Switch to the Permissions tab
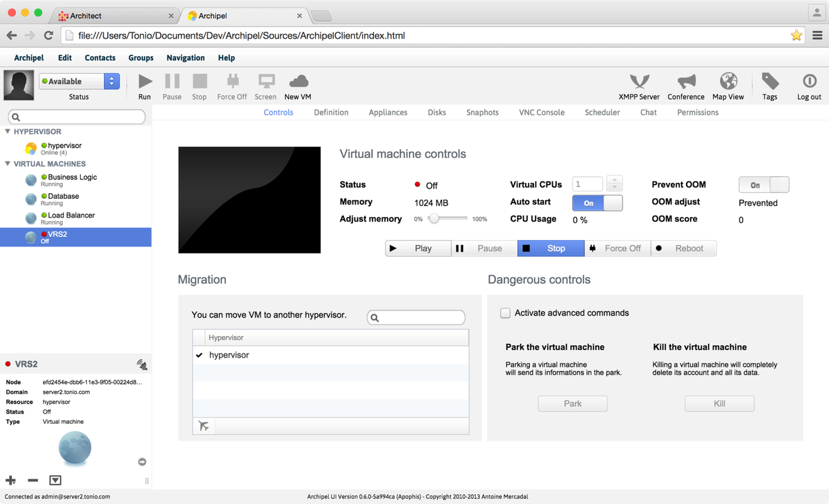 698,113
